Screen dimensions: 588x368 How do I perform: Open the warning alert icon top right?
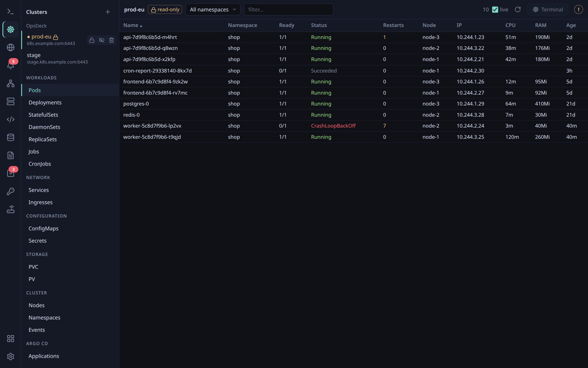pyautogui.click(x=578, y=10)
